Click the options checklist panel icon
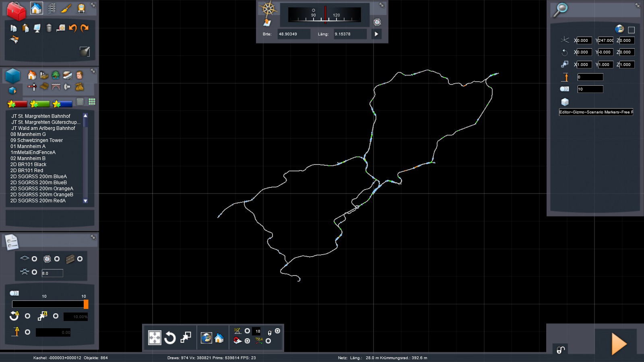Image resolution: width=644 pixels, height=362 pixels. pyautogui.click(x=12, y=242)
